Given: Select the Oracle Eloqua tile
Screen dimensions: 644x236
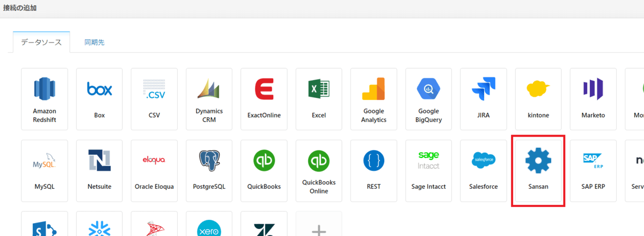Looking at the screenshot, I should [154, 171].
